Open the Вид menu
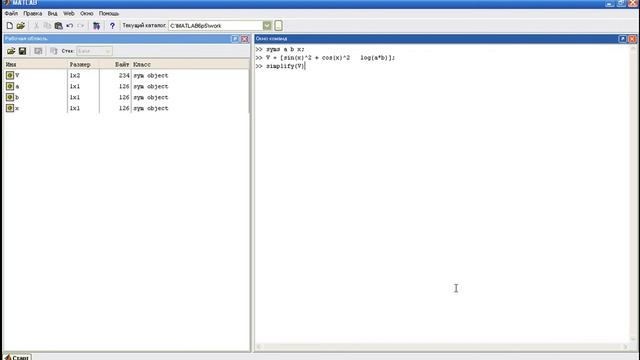This screenshot has height=360, width=640. tap(52, 13)
